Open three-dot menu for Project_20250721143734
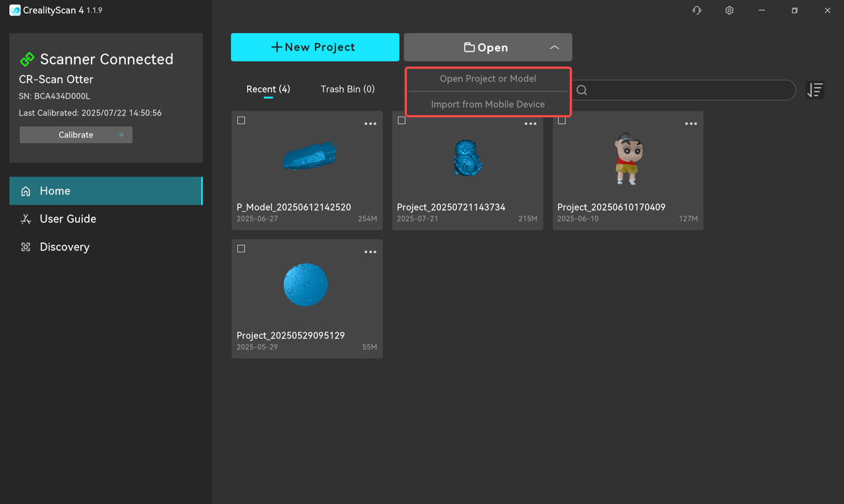Image resolution: width=844 pixels, height=504 pixels. point(531,124)
